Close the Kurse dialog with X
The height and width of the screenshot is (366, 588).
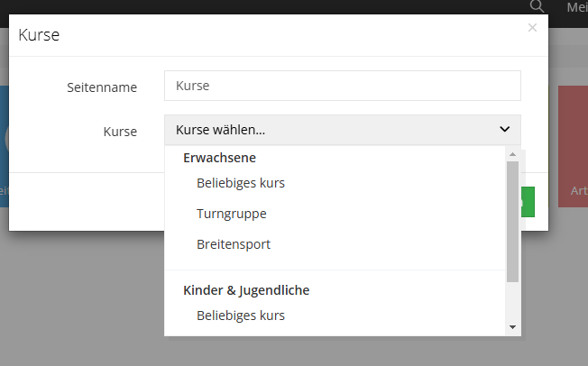(532, 27)
